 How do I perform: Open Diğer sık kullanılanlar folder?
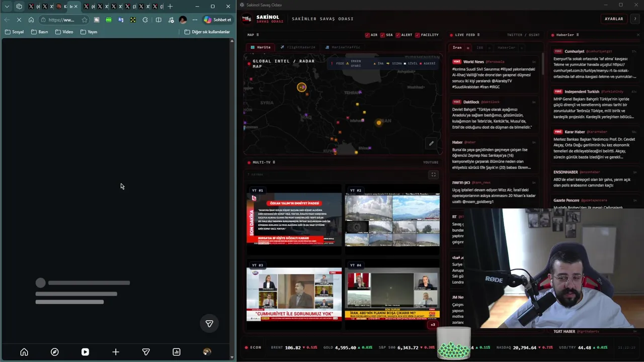coord(207,32)
